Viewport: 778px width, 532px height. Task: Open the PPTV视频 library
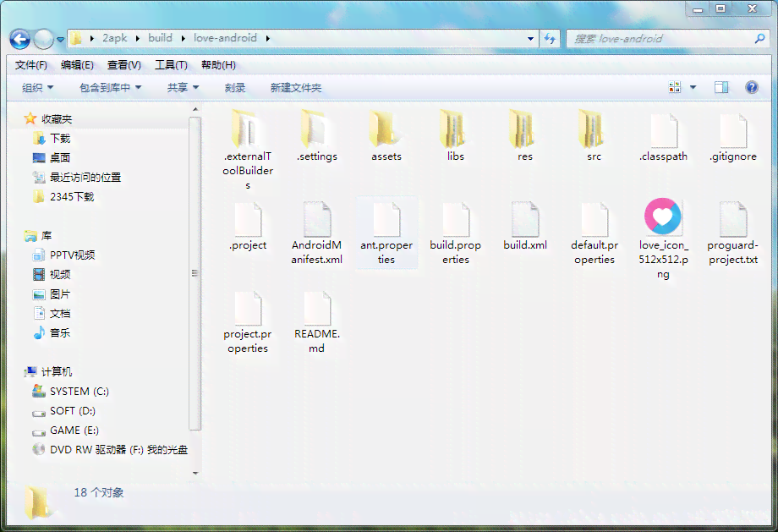pyautogui.click(x=73, y=255)
